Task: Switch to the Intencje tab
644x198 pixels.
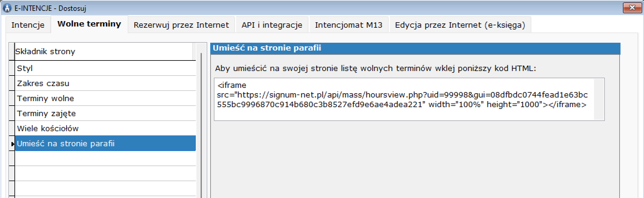Action: (28, 25)
